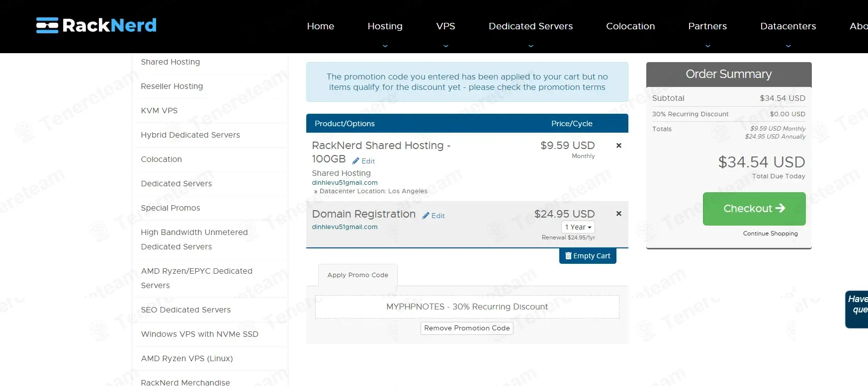
Task: Expand the VPS menu chevron
Action: [445, 46]
